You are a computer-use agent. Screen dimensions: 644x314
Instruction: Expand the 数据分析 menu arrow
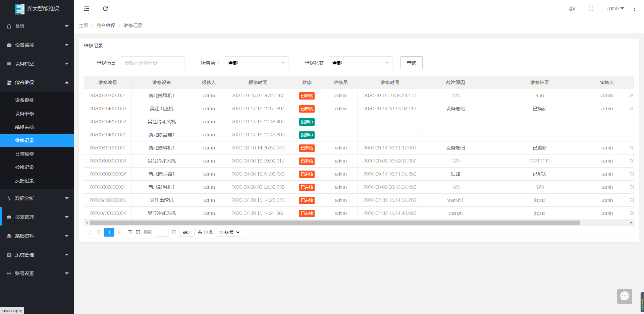click(x=67, y=198)
